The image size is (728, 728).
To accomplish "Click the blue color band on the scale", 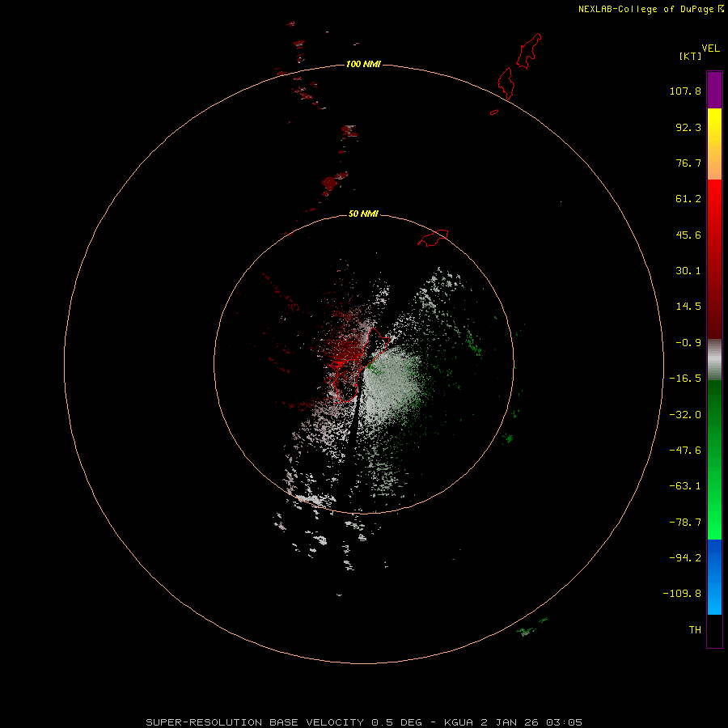I will pos(714,577).
